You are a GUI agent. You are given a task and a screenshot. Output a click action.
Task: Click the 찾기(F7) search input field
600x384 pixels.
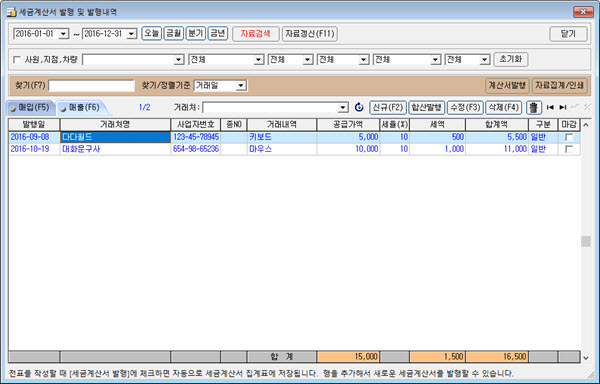pyautogui.click(x=91, y=86)
